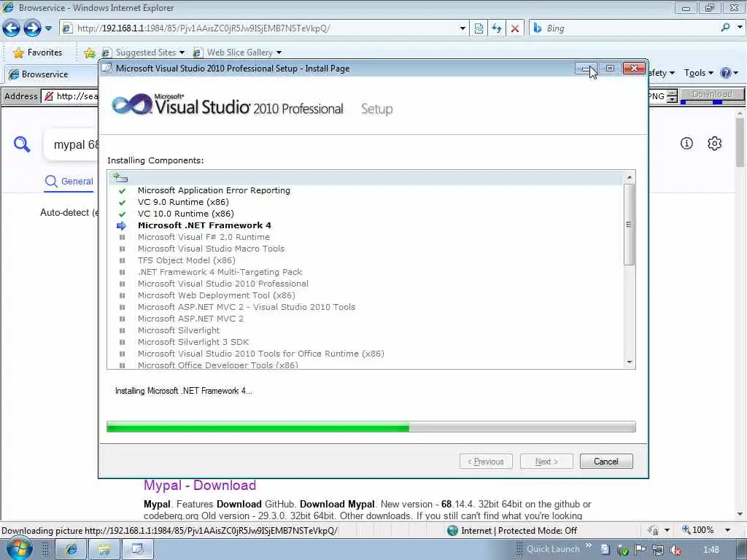Open Windows Explorer folder taskbar button

pos(104,550)
